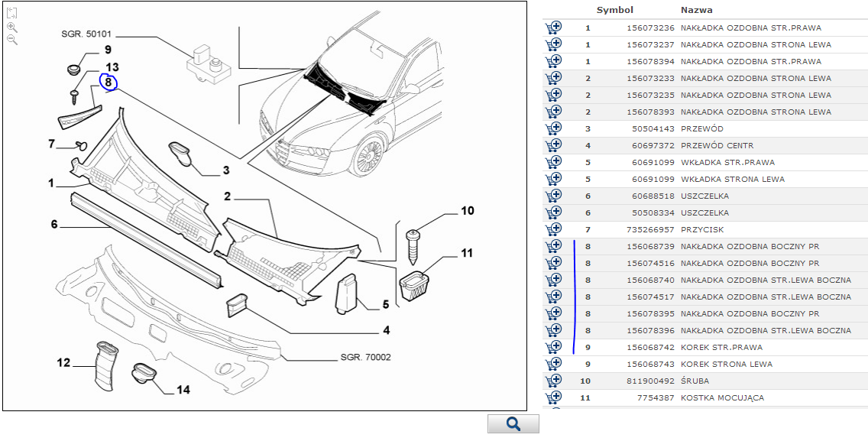The image size is (868, 441).
Task: Click the Nazwa column header
Action: coord(696,10)
